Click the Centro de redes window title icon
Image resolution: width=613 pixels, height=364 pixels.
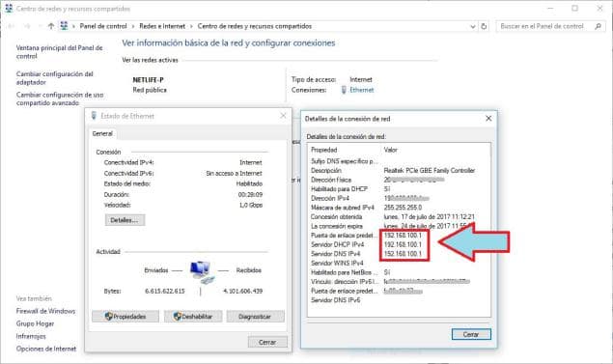tap(9, 9)
